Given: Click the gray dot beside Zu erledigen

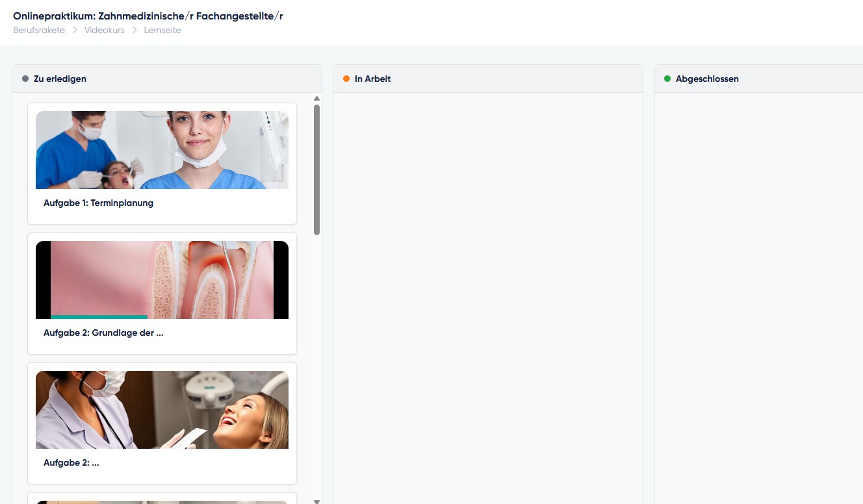Looking at the screenshot, I should (25, 79).
